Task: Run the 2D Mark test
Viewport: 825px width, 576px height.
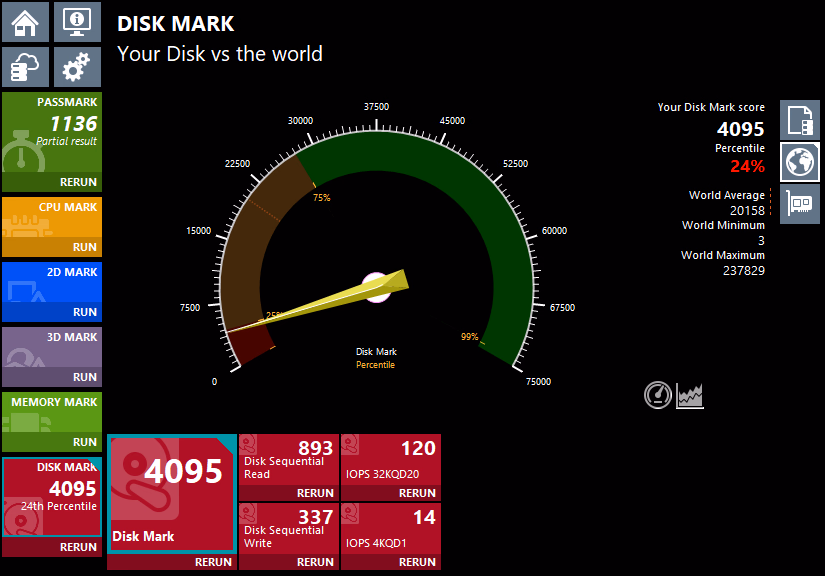Action: (x=84, y=312)
